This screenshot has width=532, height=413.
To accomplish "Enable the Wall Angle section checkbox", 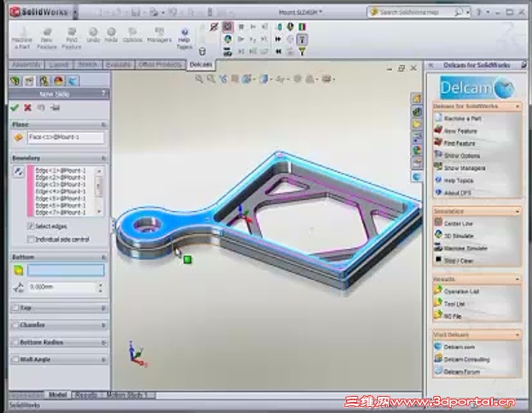I will [x=15, y=359].
